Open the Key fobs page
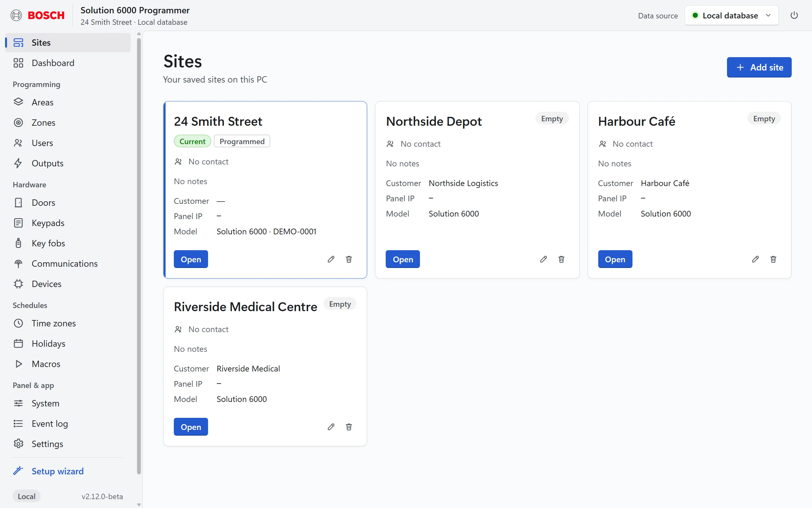This screenshot has height=508, width=812. click(x=68, y=243)
